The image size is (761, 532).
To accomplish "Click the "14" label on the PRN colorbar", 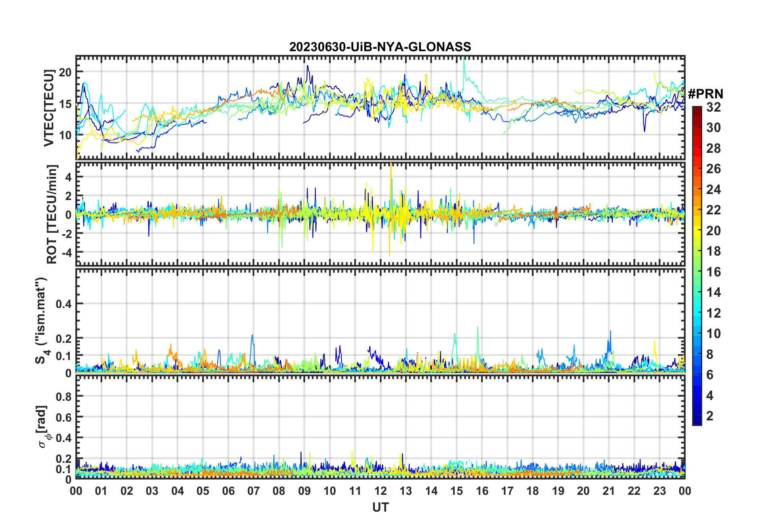I will [x=714, y=292].
